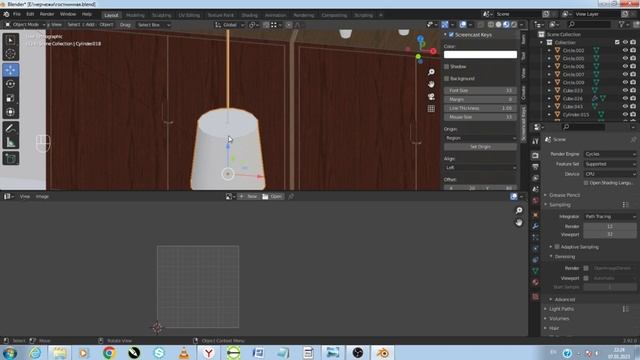Enable the Adaptive Sampling checkbox

(557, 247)
